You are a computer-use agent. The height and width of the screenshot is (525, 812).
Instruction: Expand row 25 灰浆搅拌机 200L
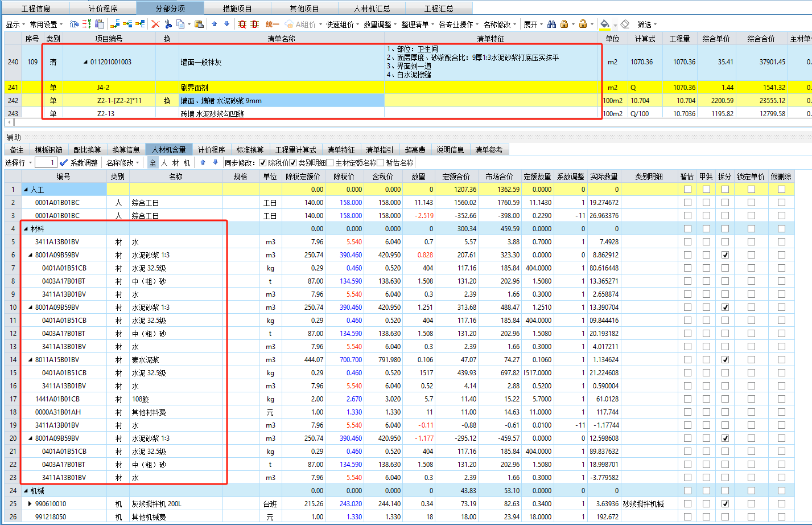click(x=30, y=504)
